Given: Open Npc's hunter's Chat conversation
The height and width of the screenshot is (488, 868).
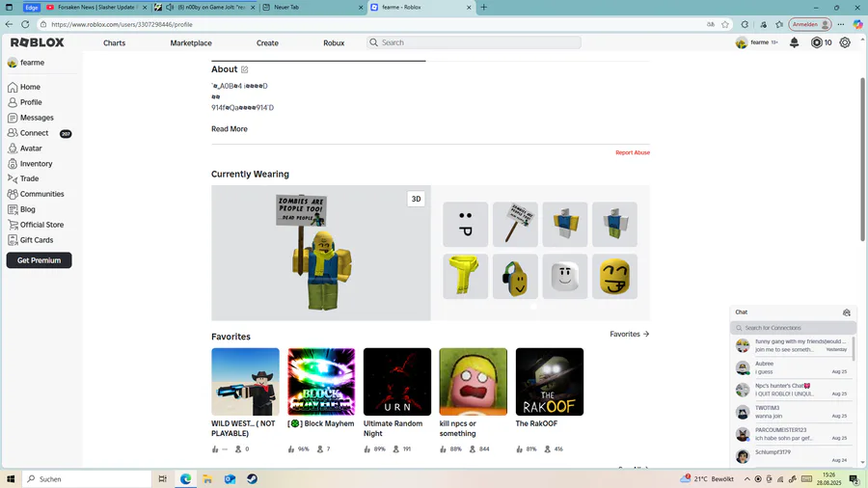Looking at the screenshot, I should 794,390.
